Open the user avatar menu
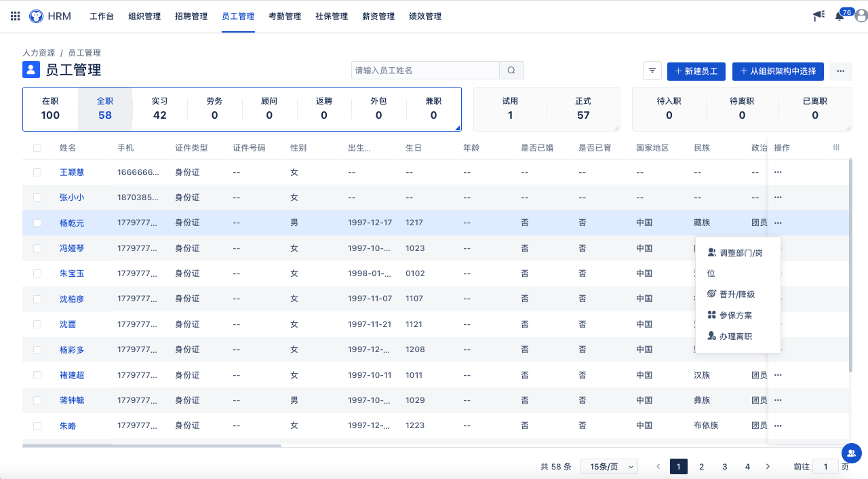Viewport: 868px width, 479px height. point(862,16)
